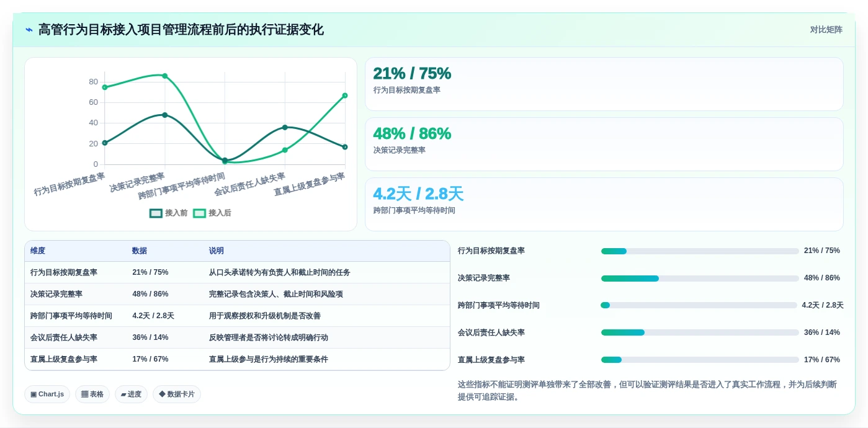Click description 用于观察授权和升级机制是否改善
Viewport: 868px width, 428px height.
point(265,316)
